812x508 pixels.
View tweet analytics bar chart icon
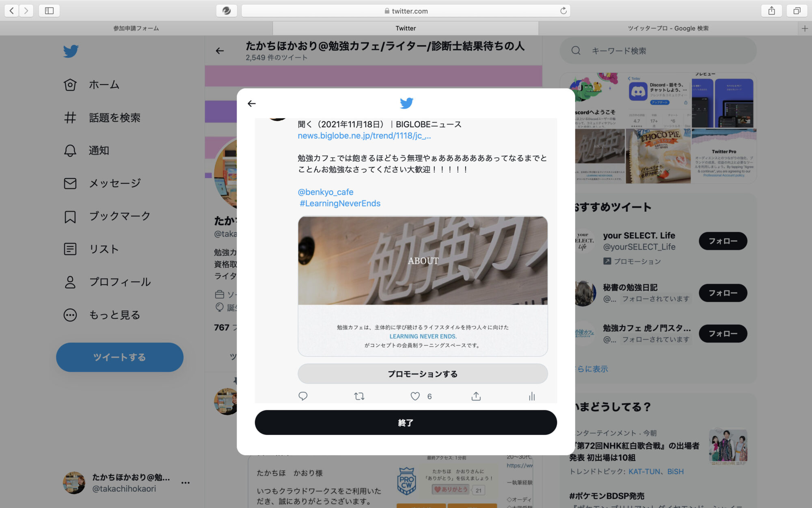[532, 396]
